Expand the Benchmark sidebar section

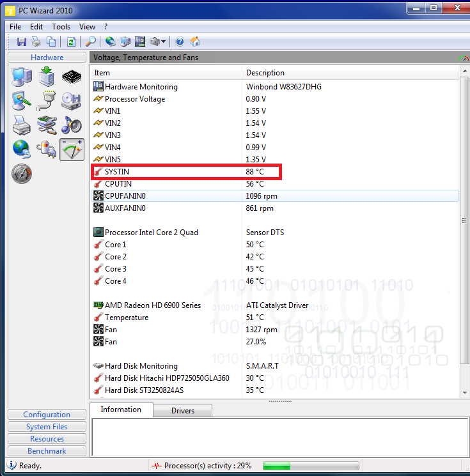(x=47, y=451)
